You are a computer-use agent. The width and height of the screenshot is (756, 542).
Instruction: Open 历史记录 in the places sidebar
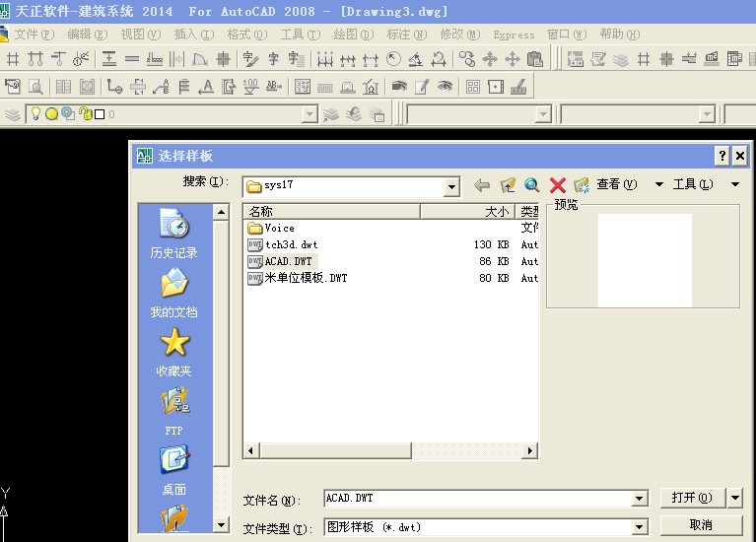point(174,235)
